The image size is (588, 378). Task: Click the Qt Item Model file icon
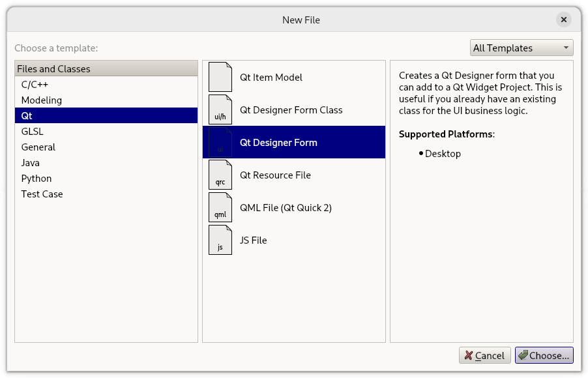coord(220,77)
